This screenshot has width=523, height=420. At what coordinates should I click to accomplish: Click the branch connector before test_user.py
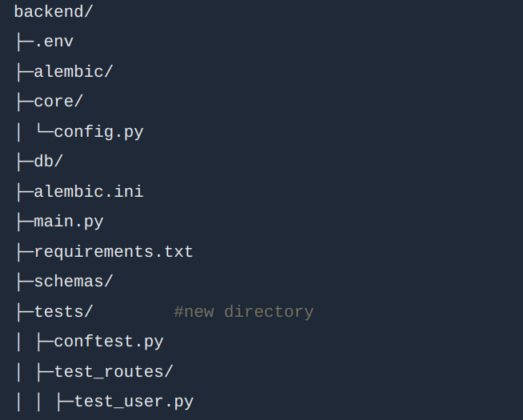click(x=66, y=402)
